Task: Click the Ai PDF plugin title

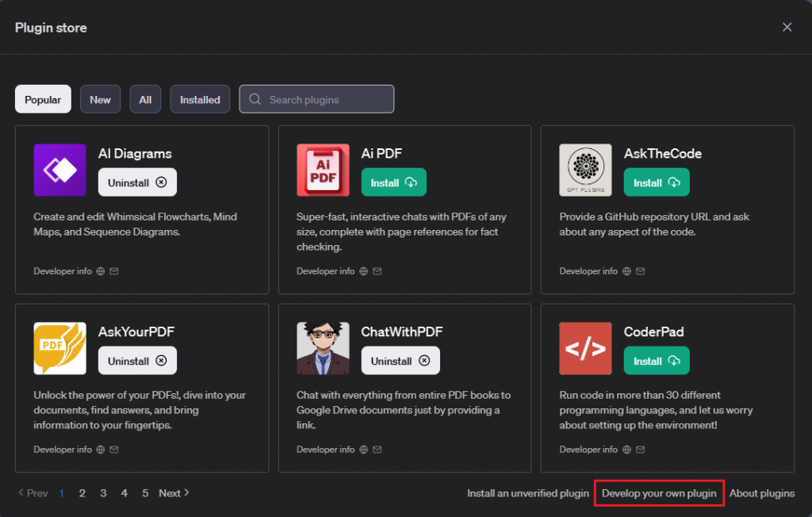Action: pos(381,153)
